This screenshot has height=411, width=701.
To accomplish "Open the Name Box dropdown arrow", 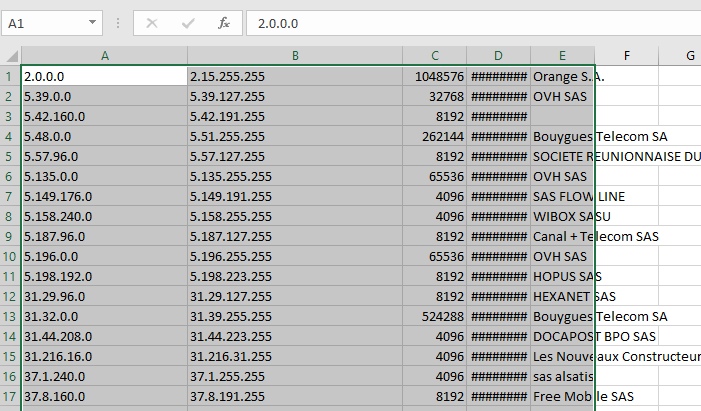I will tap(92, 22).
